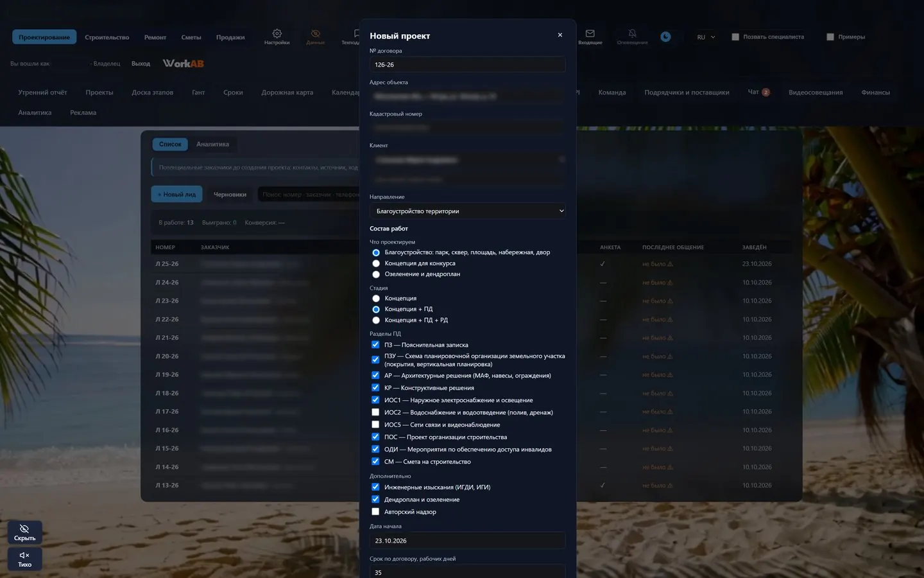This screenshot has width=924, height=578.
Task: Click the Новый лид button
Action: [x=176, y=194]
